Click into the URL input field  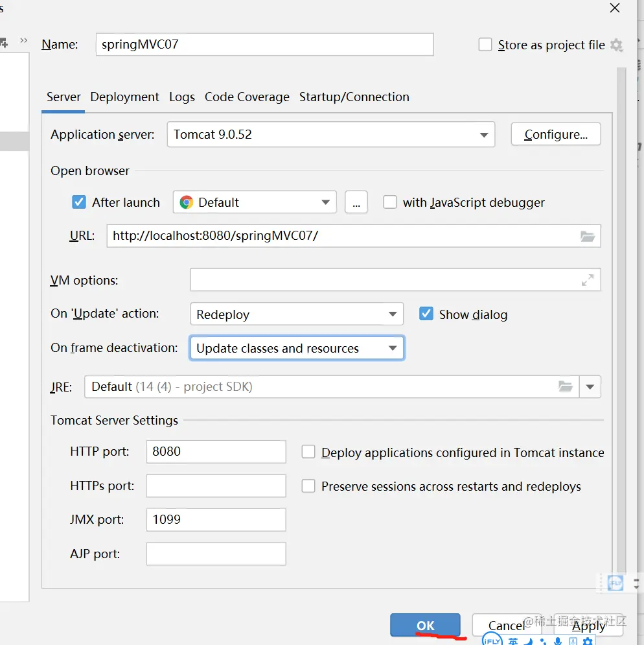pyautogui.click(x=354, y=236)
